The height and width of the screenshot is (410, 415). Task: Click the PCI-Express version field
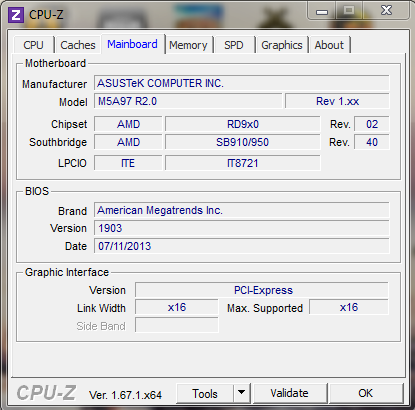pos(262,290)
